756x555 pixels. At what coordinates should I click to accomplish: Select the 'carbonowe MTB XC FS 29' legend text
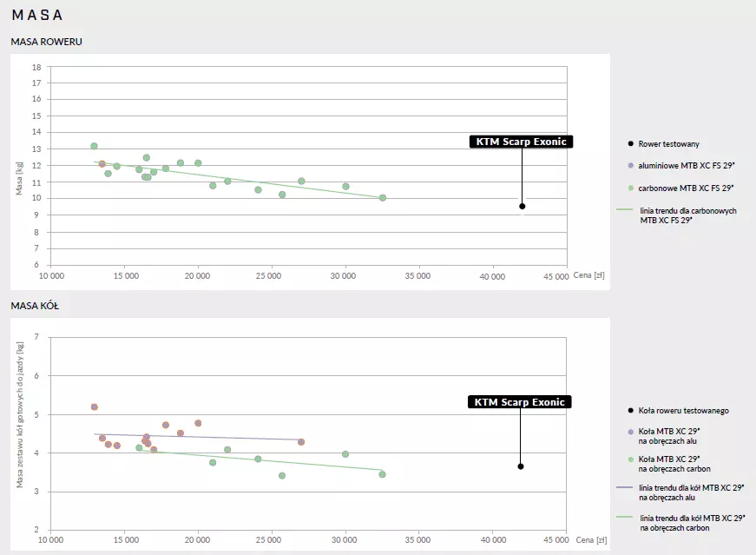[686, 188]
